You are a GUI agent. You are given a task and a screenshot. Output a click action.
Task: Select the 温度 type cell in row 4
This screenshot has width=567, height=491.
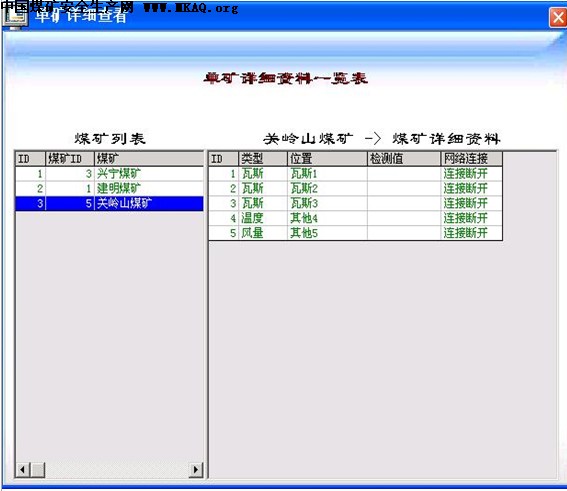click(263, 218)
